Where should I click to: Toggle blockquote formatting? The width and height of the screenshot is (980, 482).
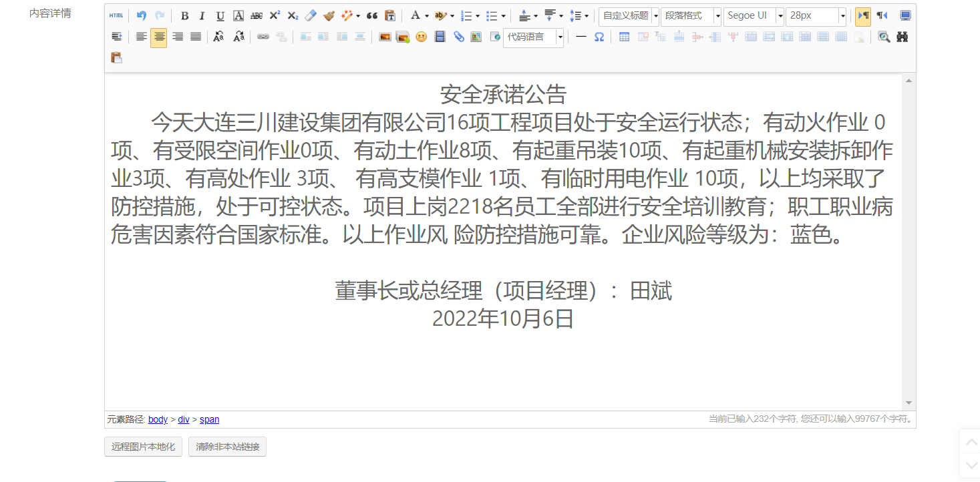[372, 16]
